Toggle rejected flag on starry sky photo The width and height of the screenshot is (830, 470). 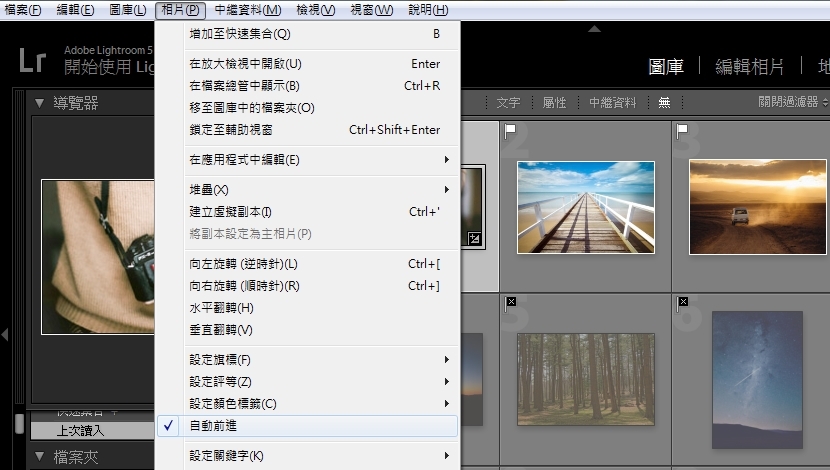coord(683,303)
